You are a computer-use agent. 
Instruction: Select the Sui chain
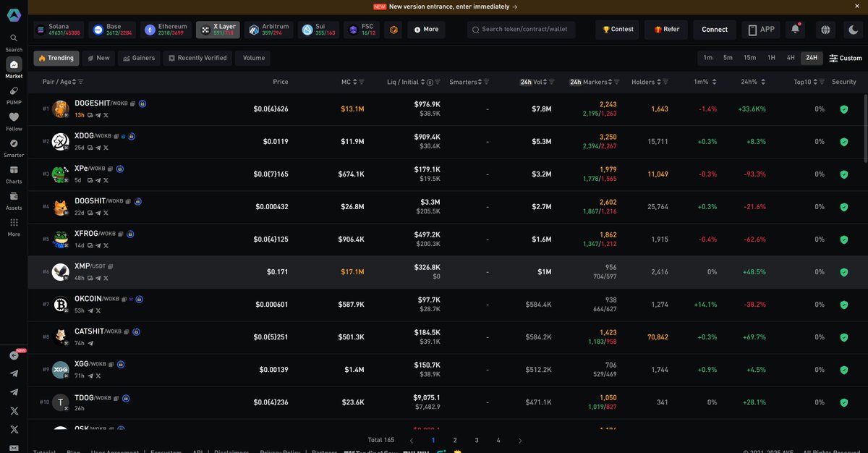pyautogui.click(x=319, y=30)
